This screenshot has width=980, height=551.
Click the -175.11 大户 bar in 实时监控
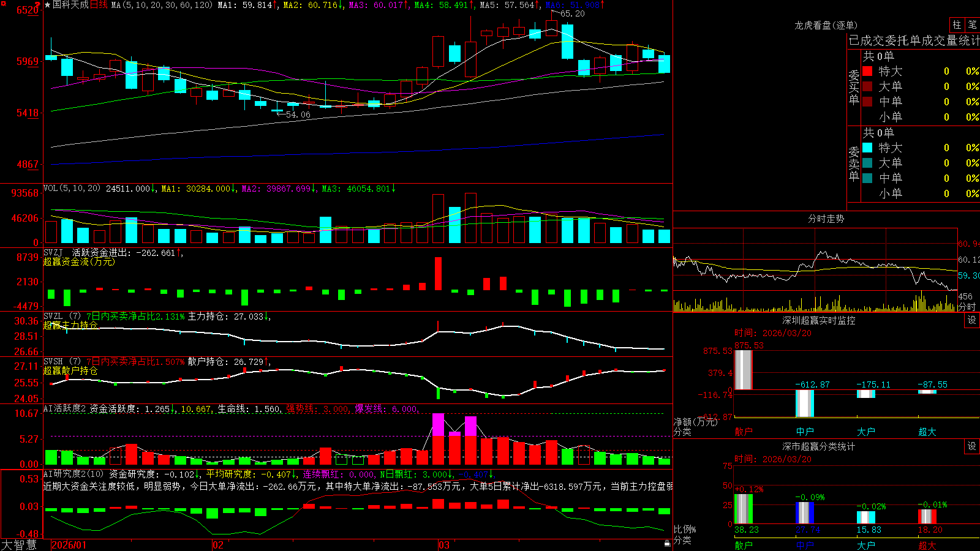866,394
